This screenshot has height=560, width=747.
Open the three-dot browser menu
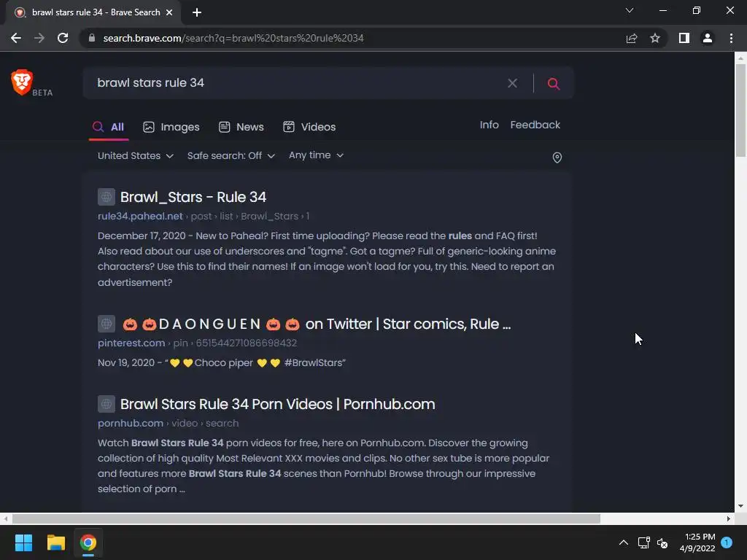tap(731, 38)
